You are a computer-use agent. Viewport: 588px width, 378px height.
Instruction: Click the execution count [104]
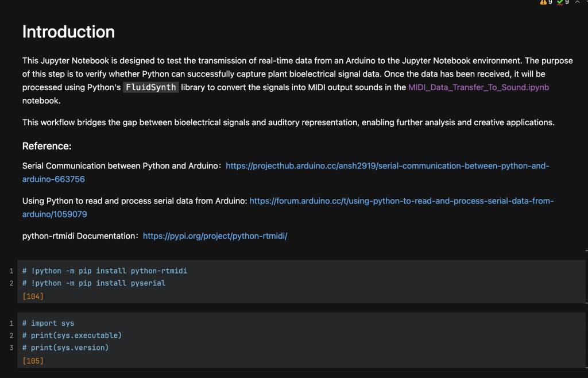[33, 296]
